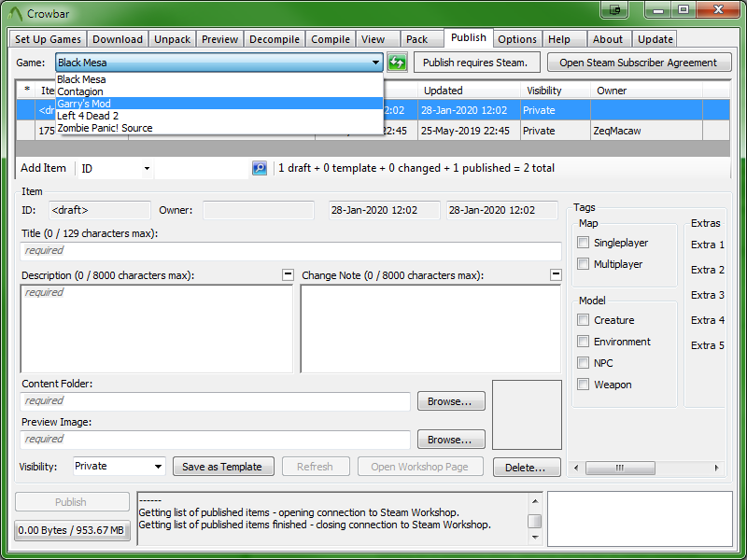Viewport: 747px width, 560px height.
Task: Click the preview image thumbnail box
Action: tap(527, 414)
